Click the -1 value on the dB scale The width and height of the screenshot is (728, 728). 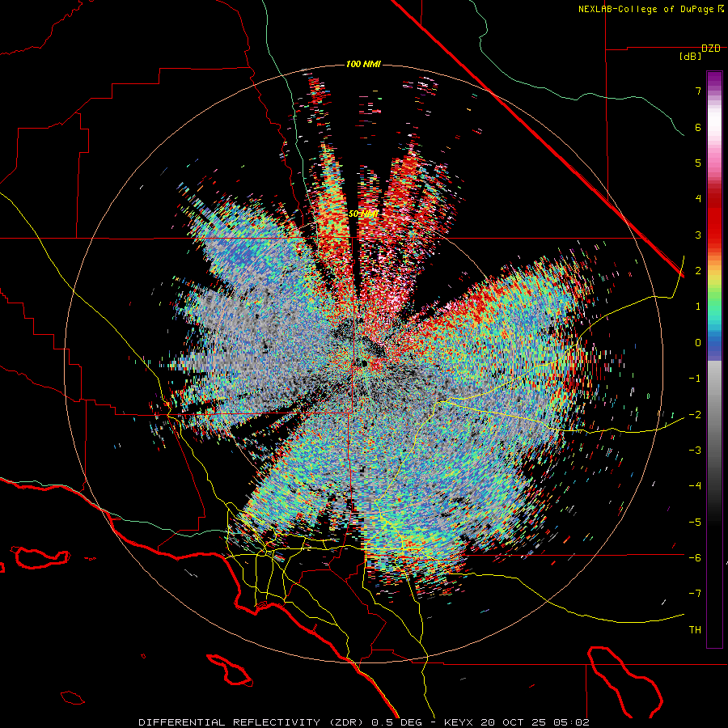click(695, 379)
